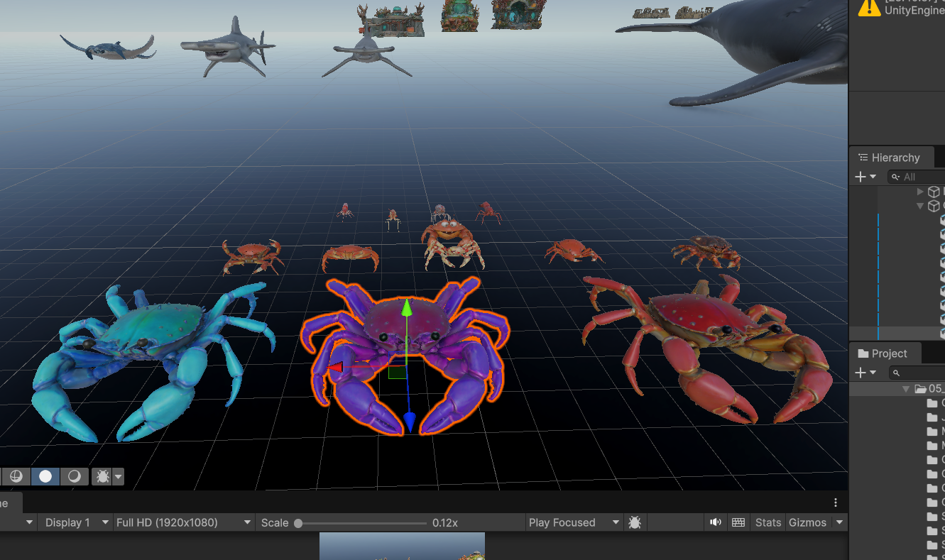Click the plus icon in the Project panel
Viewport: 945px width, 560px height.
click(x=861, y=373)
